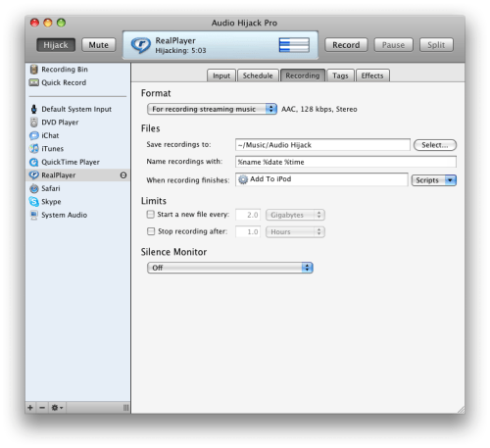Select System Audio source
This screenshot has width=490, height=448.
coord(77,215)
